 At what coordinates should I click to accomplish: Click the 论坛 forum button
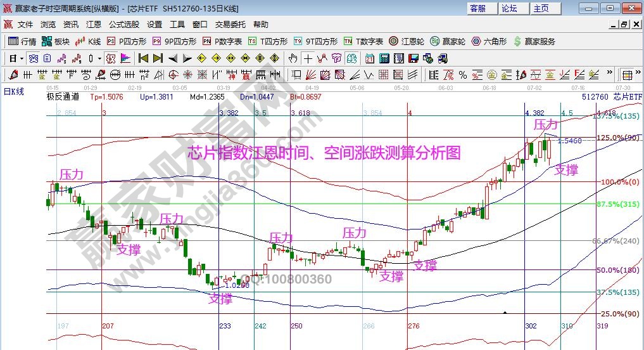click(510, 8)
